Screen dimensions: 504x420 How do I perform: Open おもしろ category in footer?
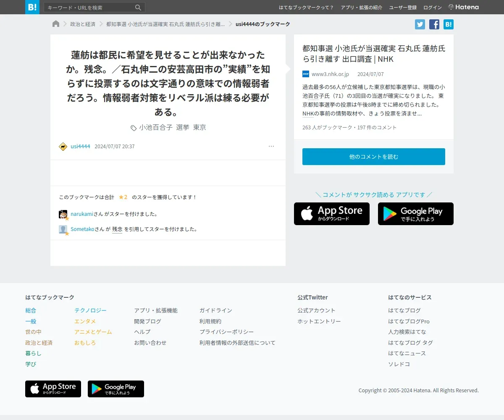[85, 343]
